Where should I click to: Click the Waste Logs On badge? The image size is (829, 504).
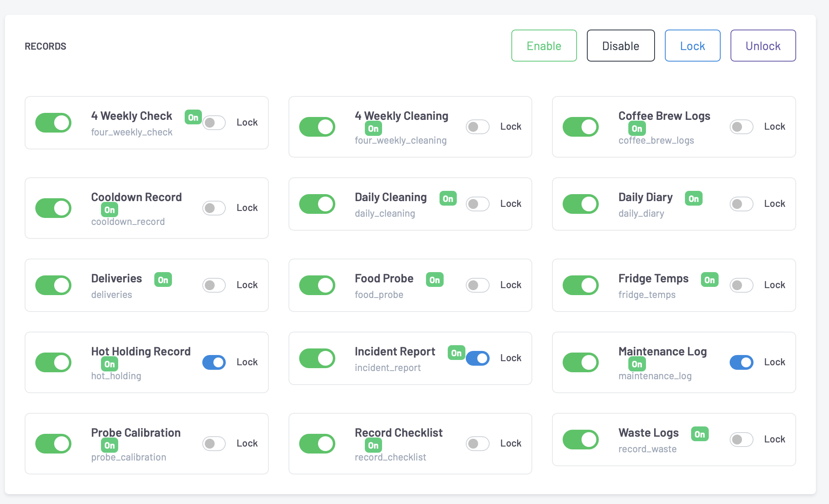(699, 434)
